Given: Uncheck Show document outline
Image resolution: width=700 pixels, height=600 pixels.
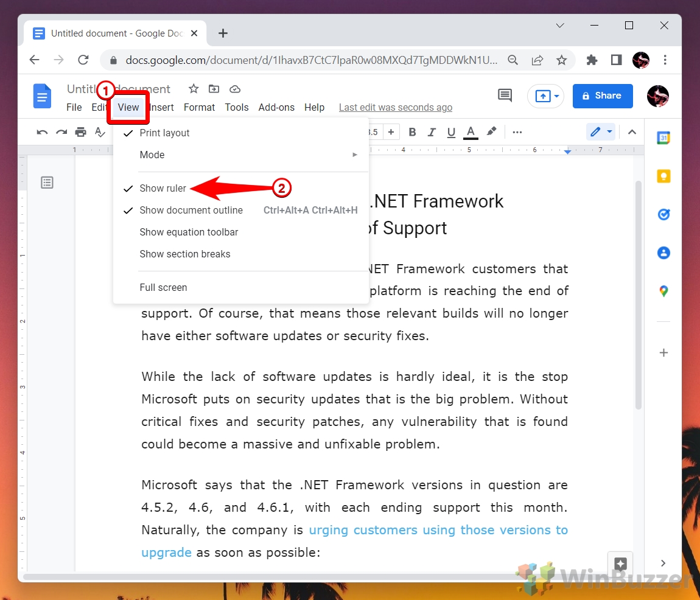Looking at the screenshot, I should click(191, 211).
